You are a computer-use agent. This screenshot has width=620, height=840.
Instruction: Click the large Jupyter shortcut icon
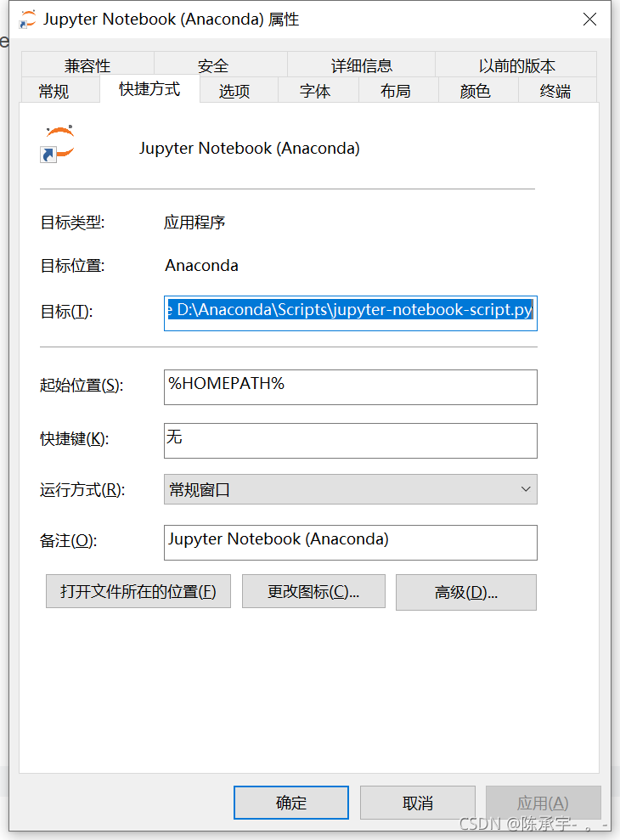point(58,144)
